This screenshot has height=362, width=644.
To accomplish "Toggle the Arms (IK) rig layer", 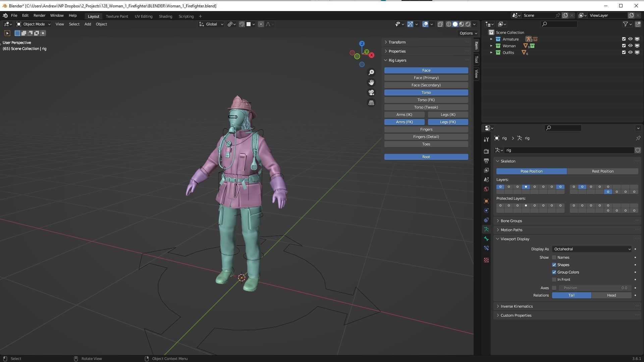I will (404, 115).
